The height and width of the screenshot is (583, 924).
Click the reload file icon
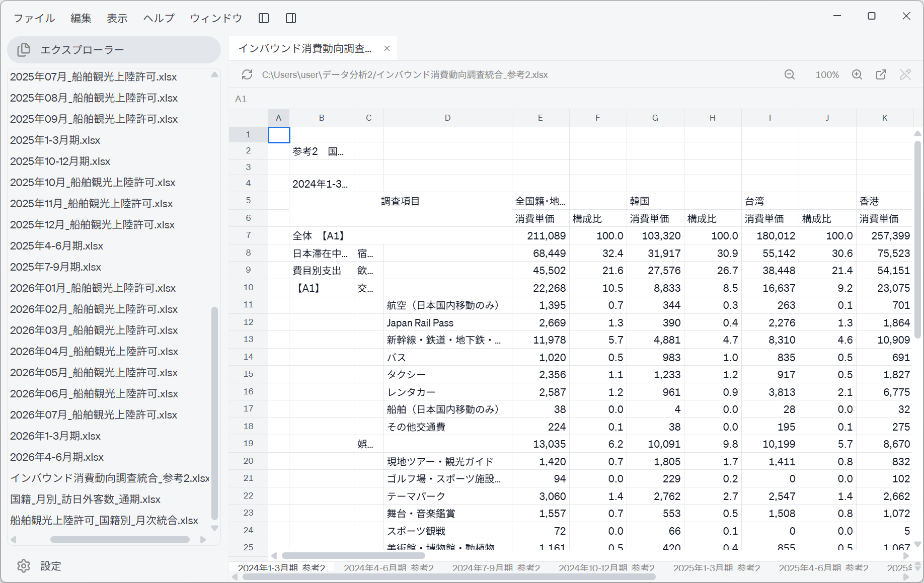click(x=247, y=74)
